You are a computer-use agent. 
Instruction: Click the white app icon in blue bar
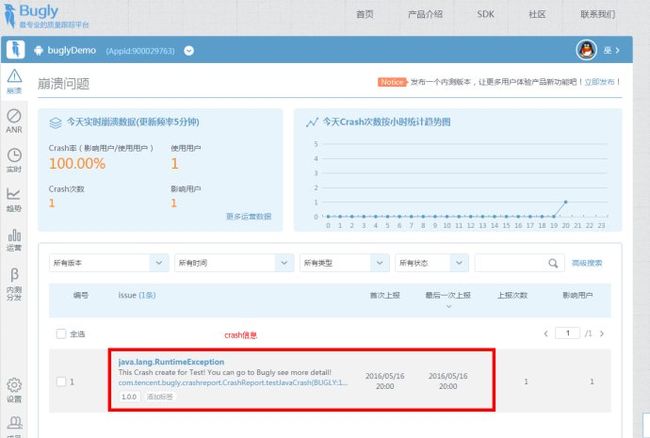[16, 50]
